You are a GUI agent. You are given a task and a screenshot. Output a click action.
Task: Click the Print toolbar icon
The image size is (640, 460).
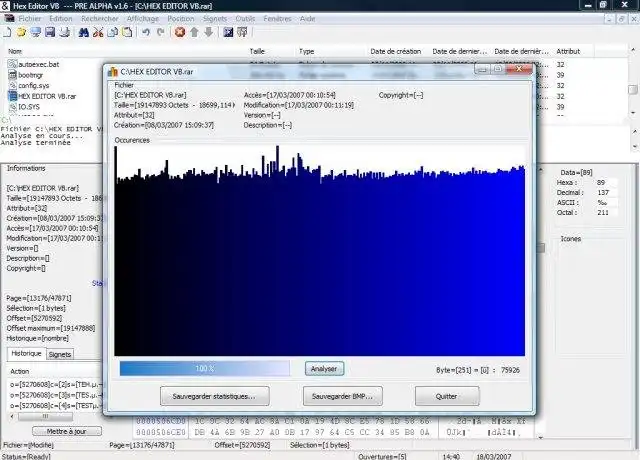click(64, 32)
